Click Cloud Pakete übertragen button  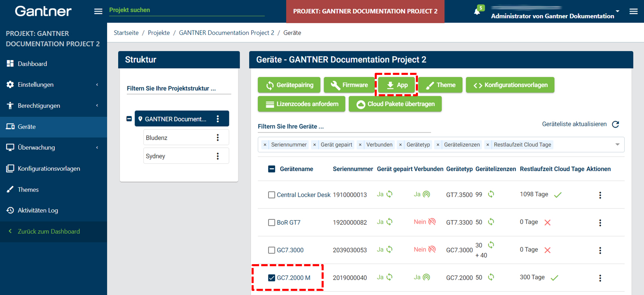point(395,104)
